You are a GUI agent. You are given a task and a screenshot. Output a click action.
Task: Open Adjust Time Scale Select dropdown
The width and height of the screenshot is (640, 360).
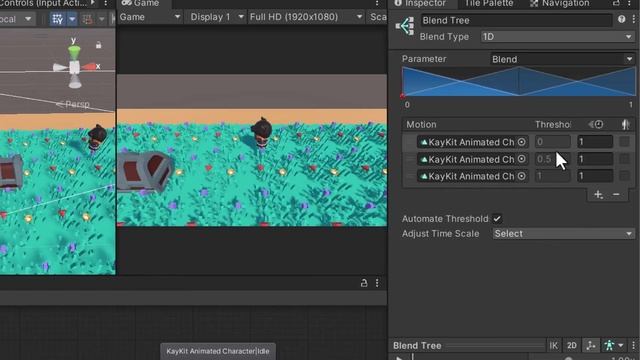click(x=564, y=233)
